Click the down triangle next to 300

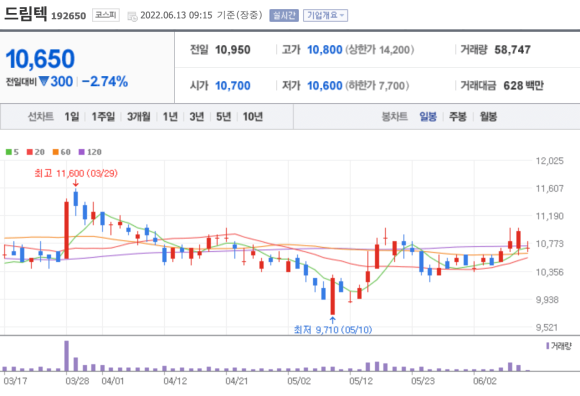point(44,81)
